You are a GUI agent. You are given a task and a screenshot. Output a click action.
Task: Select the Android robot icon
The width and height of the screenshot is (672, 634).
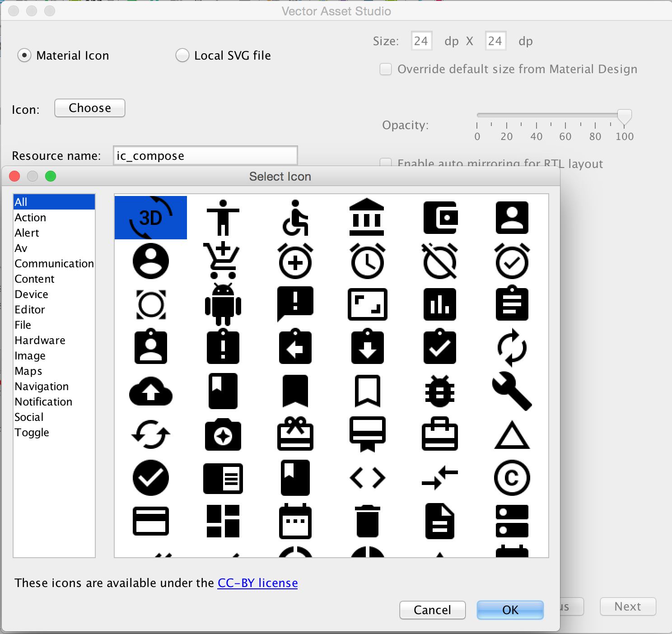[223, 305]
